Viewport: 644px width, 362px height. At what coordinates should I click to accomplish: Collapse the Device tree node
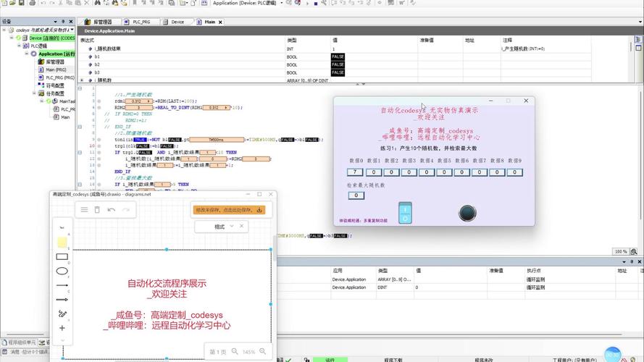pos(12,38)
